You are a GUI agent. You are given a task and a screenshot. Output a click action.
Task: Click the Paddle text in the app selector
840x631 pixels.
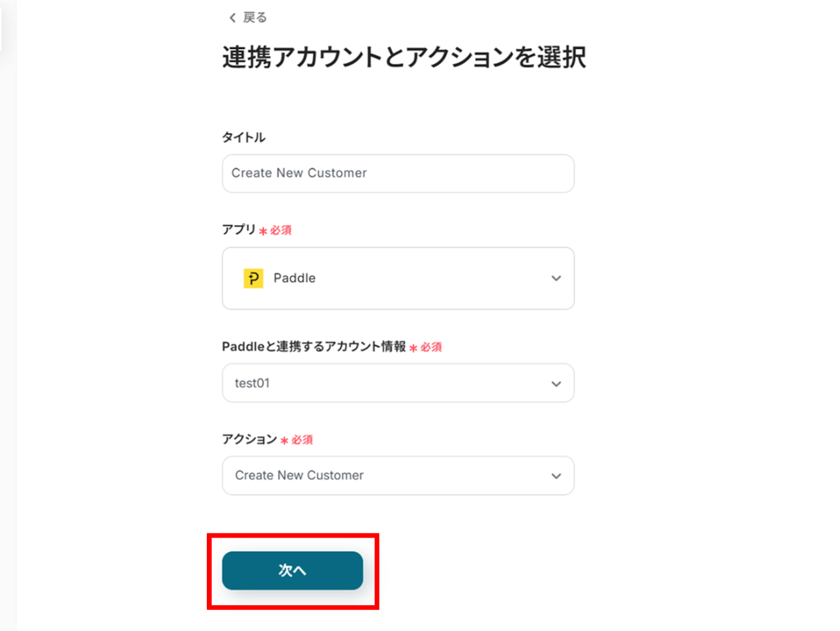294,278
